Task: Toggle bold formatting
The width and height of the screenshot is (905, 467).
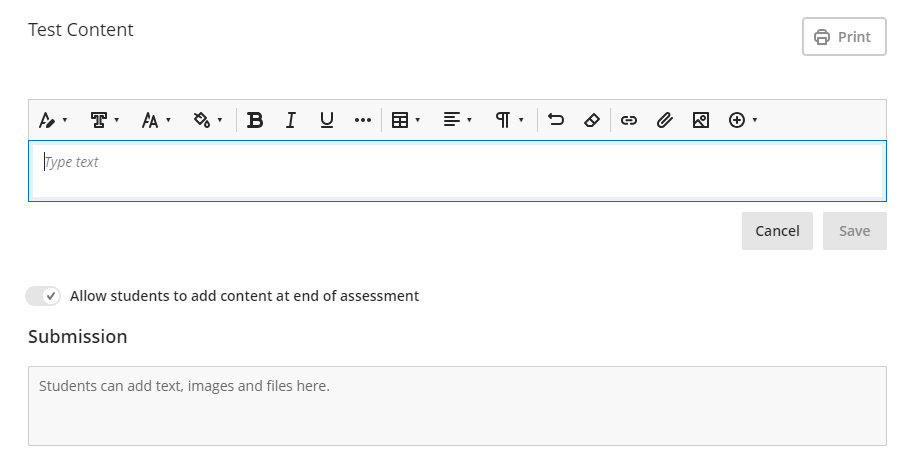Action: pyautogui.click(x=255, y=120)
